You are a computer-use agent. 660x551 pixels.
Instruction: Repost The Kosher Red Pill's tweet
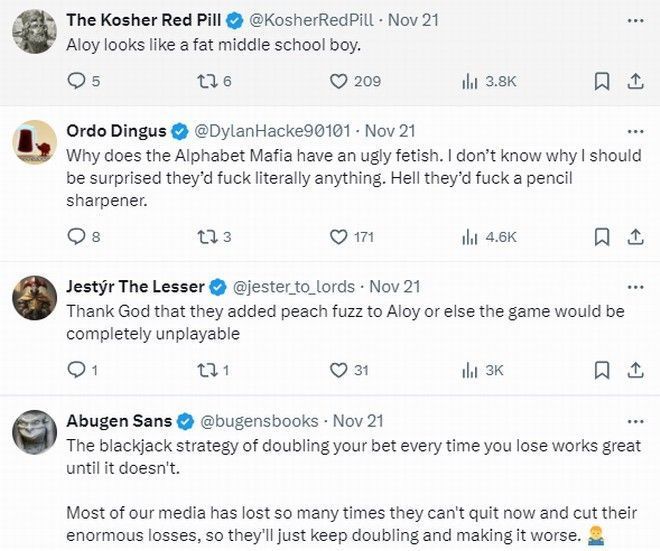click(207, 81)
